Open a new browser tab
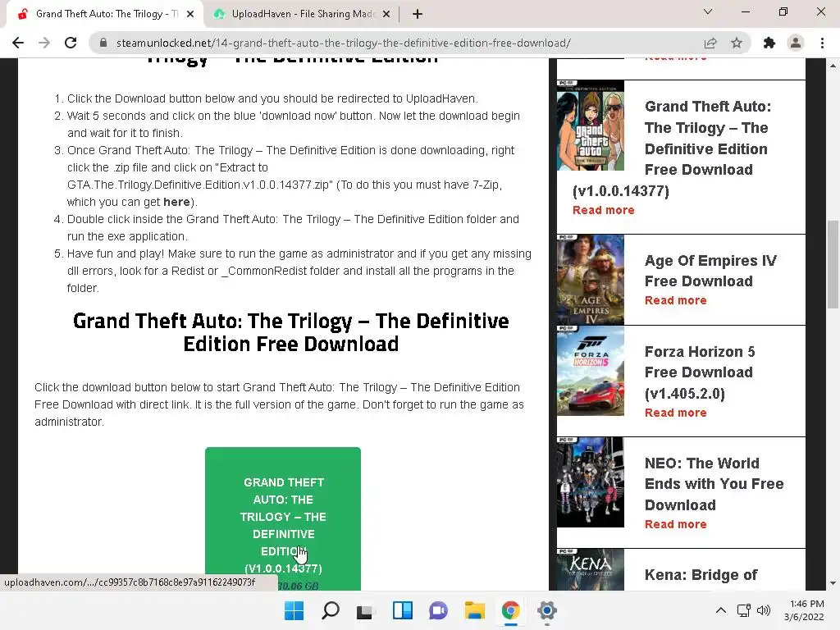 point(418,15)
